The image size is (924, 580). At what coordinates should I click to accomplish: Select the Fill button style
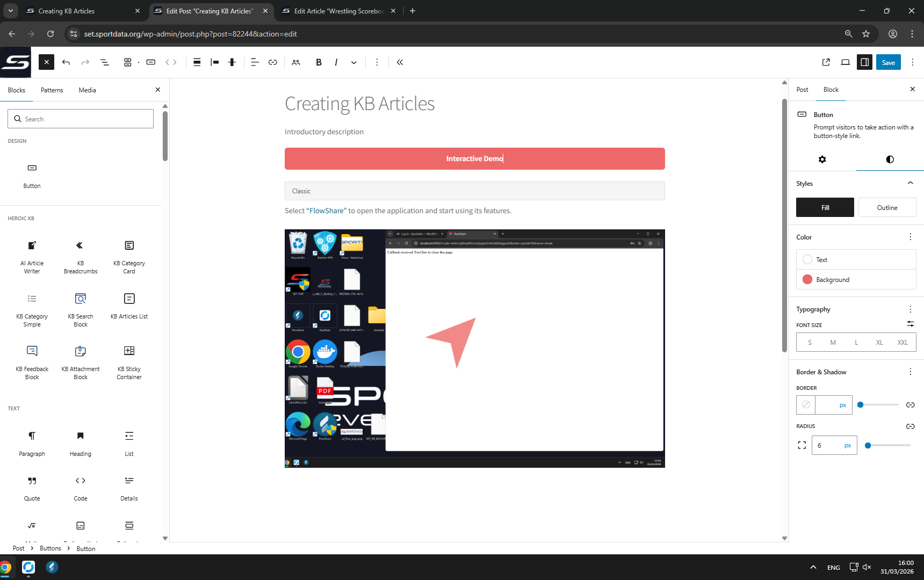pos(825,207)
